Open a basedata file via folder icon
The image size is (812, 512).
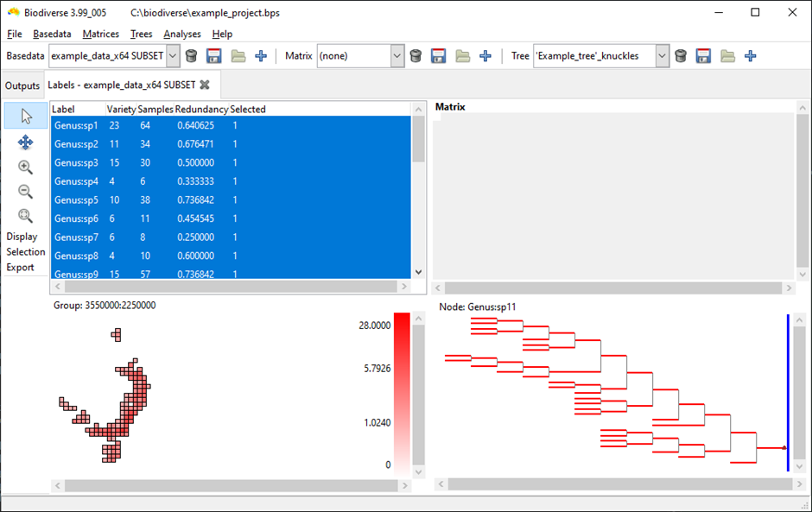point(238,56)
